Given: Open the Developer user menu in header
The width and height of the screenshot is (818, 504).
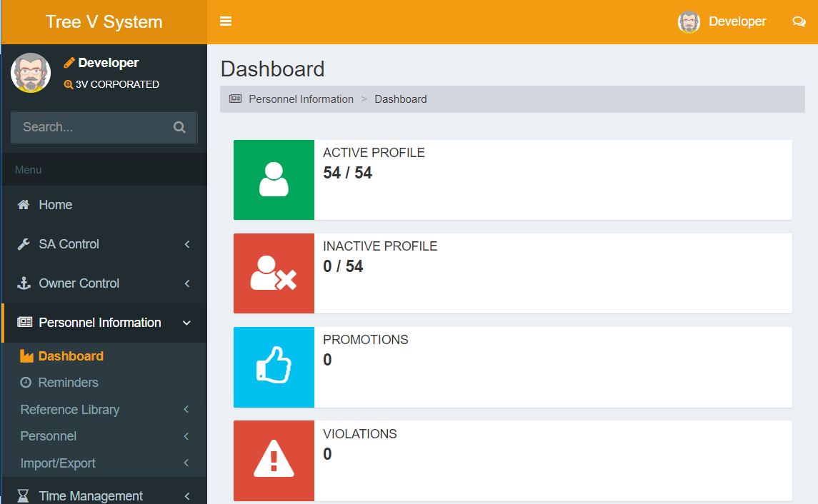Looking at the screenshot, I should pyautogui.click(x=723, y=21).
